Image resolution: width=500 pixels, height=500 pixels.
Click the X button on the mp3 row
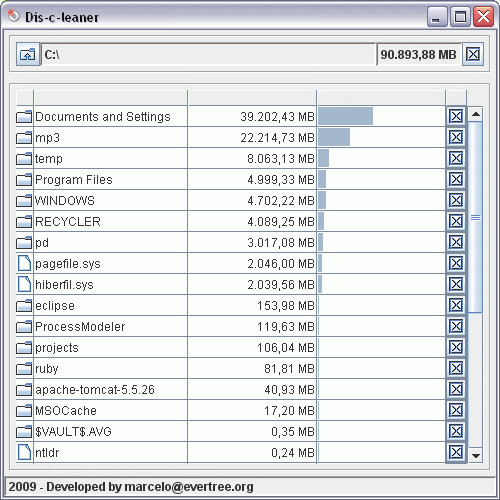click(456, 137)
